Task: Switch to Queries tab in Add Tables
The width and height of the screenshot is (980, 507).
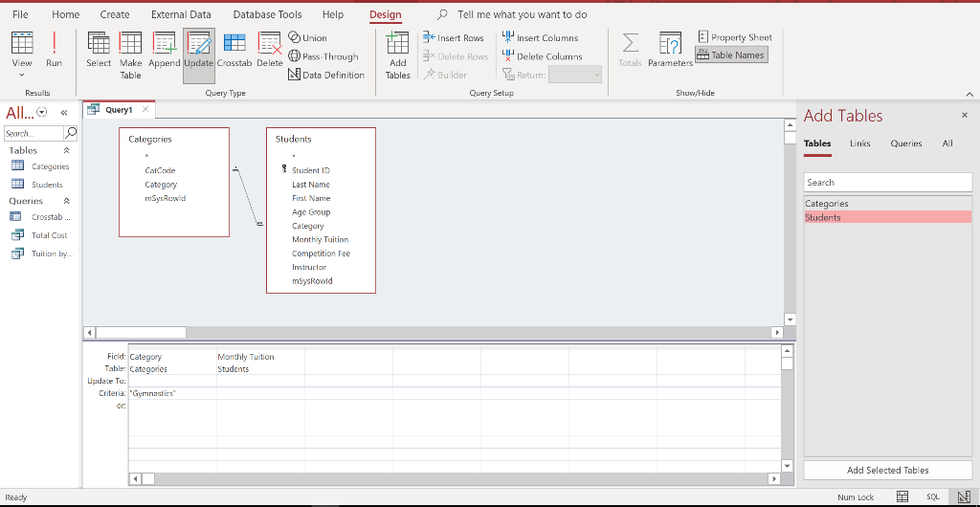Action: (x=906, y=143)
